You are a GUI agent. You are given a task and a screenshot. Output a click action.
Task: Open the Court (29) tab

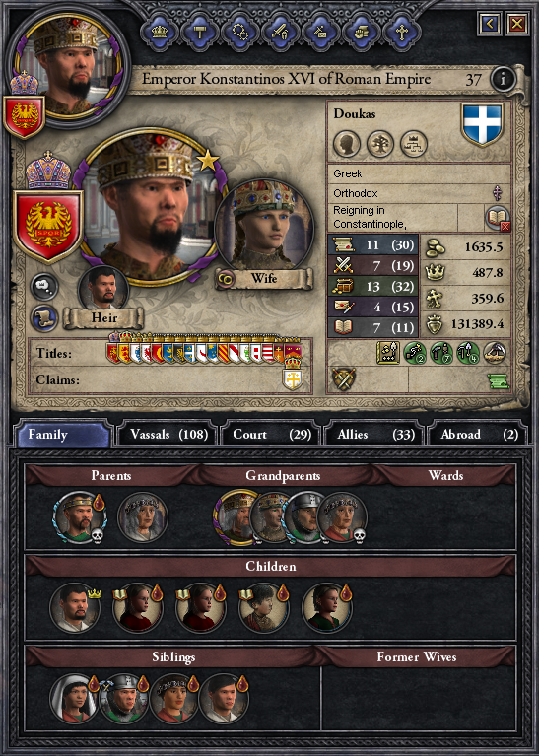click(272, 434)
